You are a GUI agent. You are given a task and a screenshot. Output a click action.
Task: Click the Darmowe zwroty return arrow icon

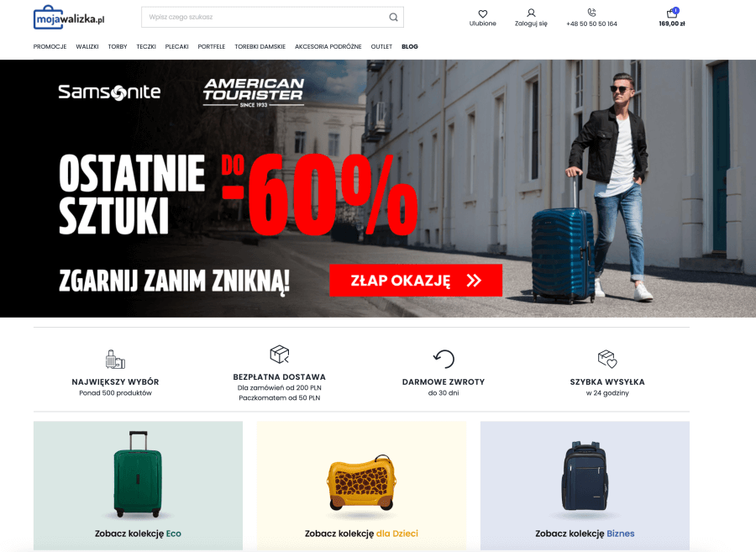[444, 359]
